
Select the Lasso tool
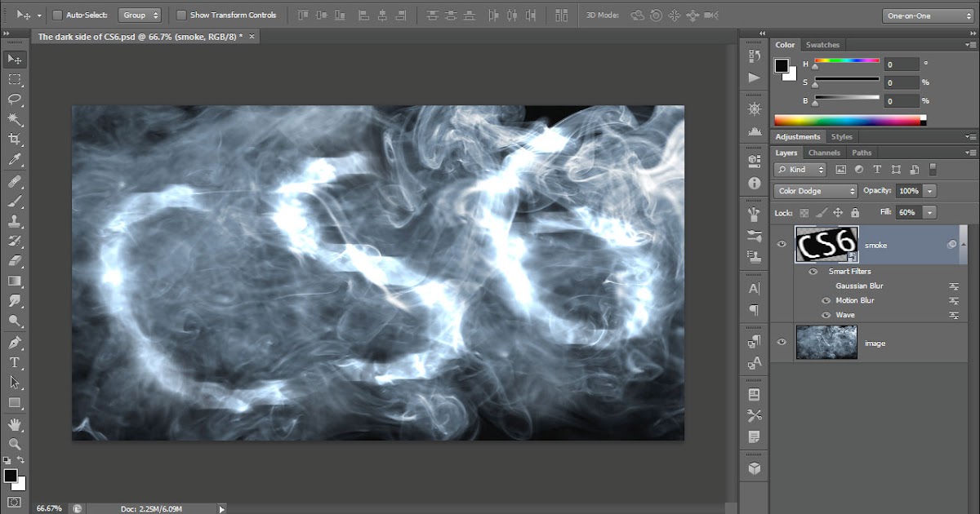pos(15,100)
